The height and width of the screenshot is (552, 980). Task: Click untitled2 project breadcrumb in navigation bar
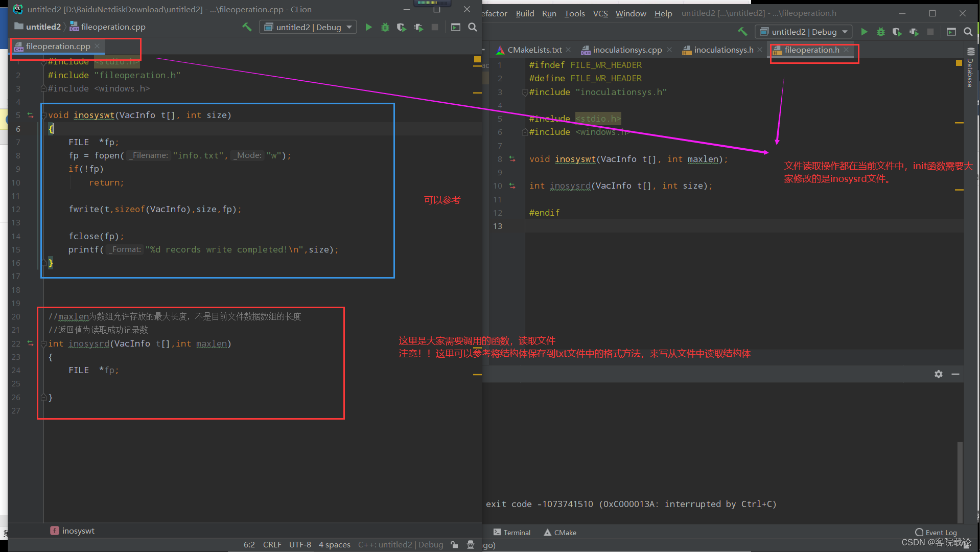pyautogui.click(x=38, y=27)
